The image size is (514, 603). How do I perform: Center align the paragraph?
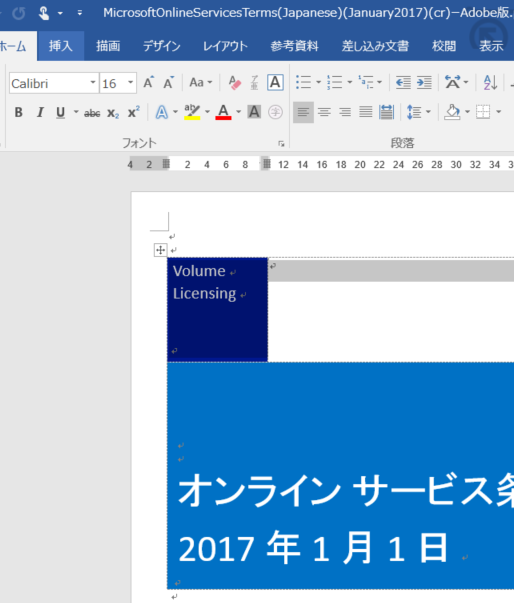[324, 113]
